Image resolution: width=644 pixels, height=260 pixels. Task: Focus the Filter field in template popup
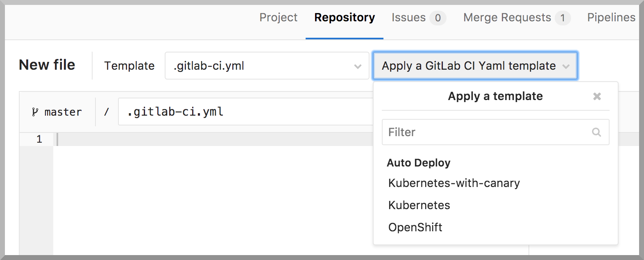pos(485,132)
